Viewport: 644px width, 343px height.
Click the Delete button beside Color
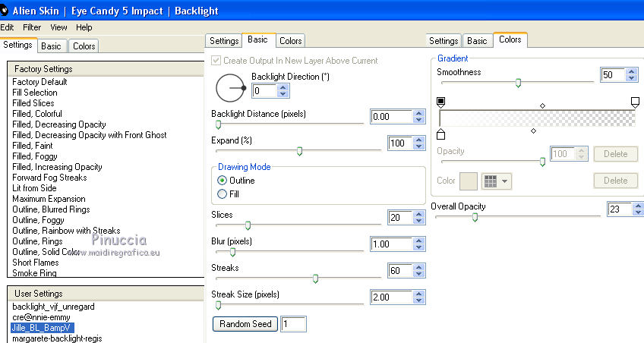coord(615,181)
